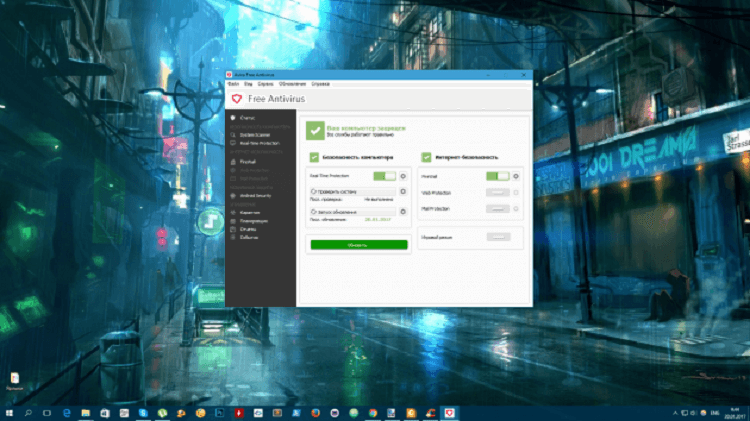Toggle the Mail Protection switch
The width and height of the screenshot is (750, 421).
(497, 209)
